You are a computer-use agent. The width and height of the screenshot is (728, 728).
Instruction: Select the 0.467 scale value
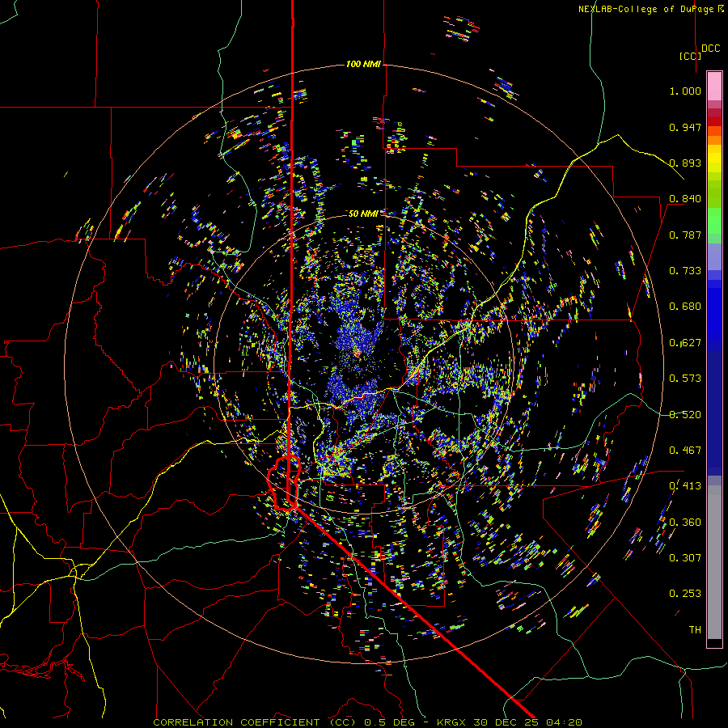click(x=685, y=451)
